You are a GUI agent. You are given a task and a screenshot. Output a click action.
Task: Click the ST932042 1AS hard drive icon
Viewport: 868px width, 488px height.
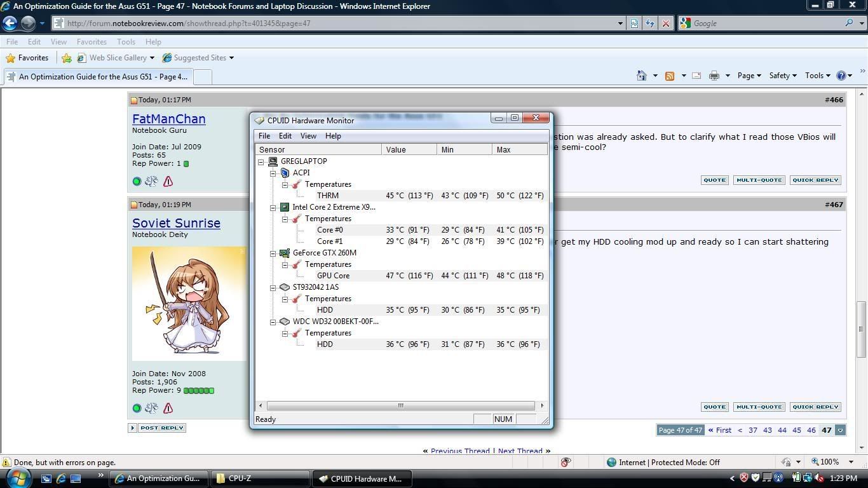(285, 287)
